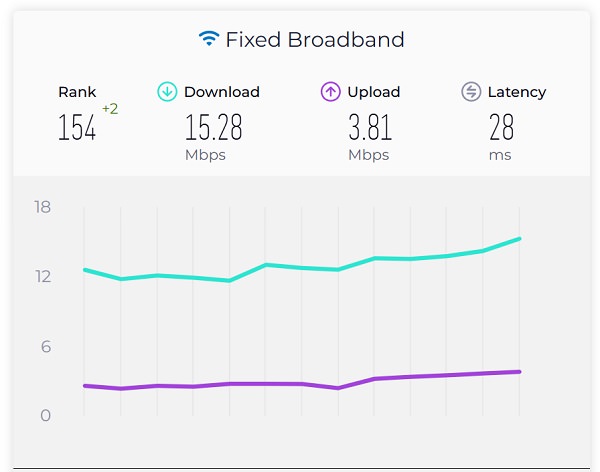Screen dimensions: 600x472
Task: Click the Upload label text
Action: pos(374,92)
